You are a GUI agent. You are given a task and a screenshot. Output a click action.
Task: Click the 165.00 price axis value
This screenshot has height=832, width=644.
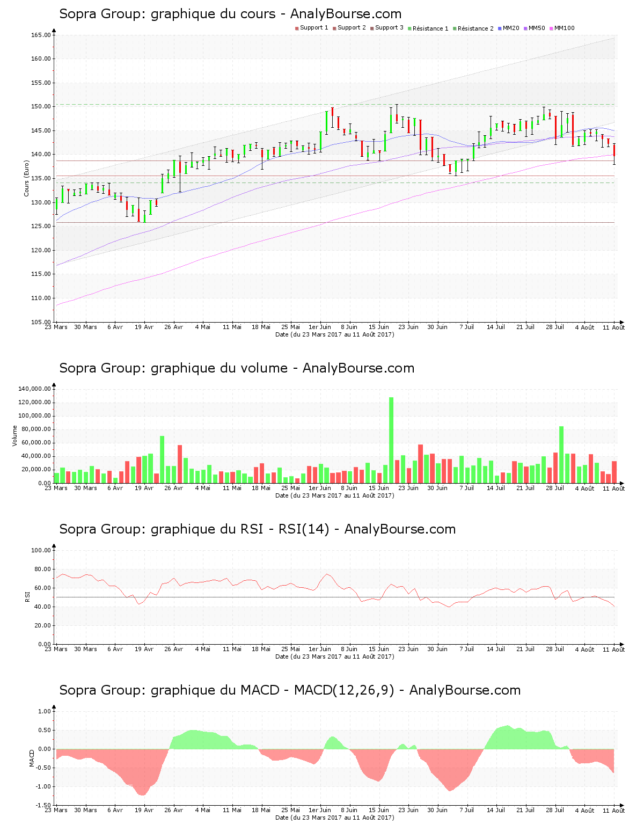point(41,35)
